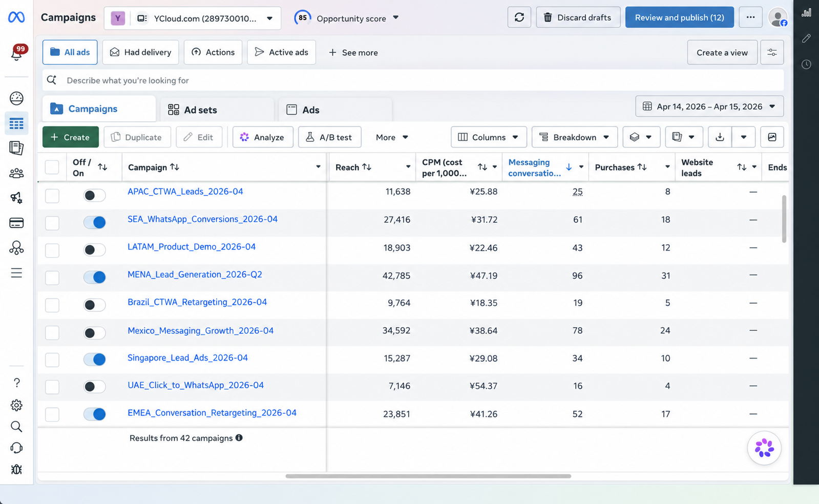Select the Active ads view tab
This screenshot has width=819, height=504.
click(281, 52)
